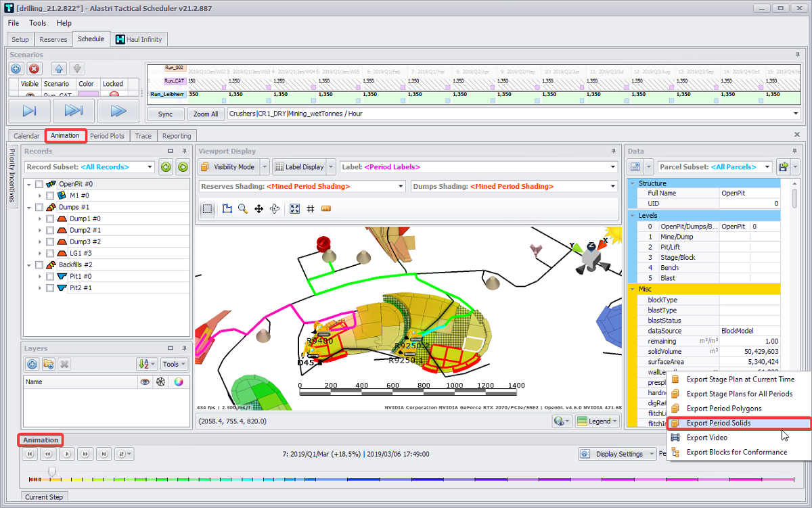Check the OpenPit #0 checkbox
812x508 pixels.
tap(39, 184)
